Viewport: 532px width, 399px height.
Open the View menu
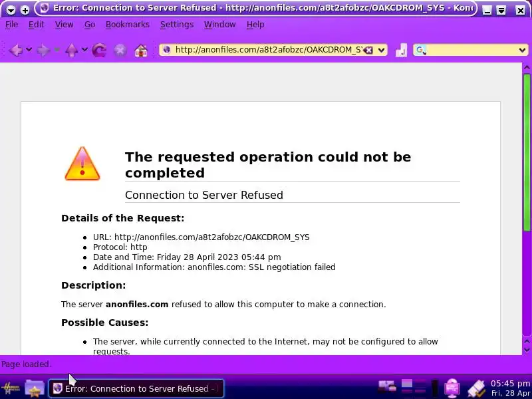click(x=64, y=25)
